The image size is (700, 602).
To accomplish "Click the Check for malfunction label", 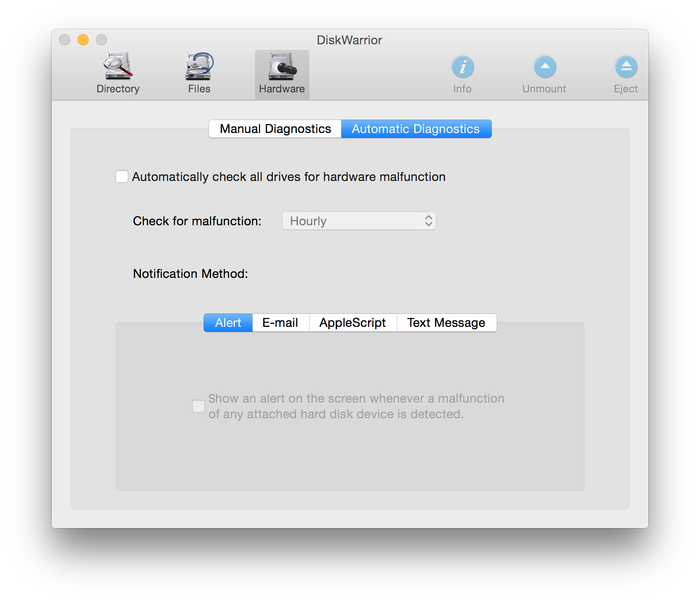I will 197,221.
